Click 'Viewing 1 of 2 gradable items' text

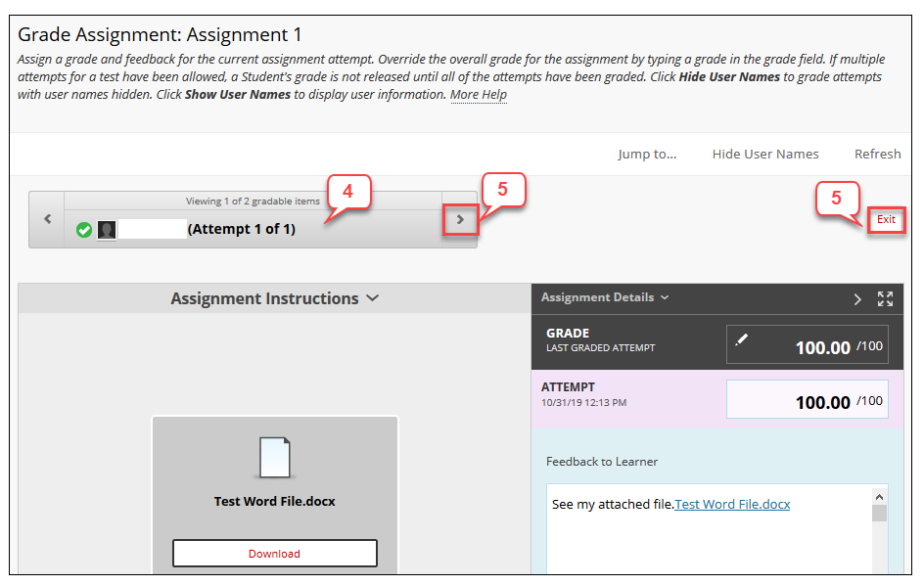pyautogui.click(x=253, y=202)
